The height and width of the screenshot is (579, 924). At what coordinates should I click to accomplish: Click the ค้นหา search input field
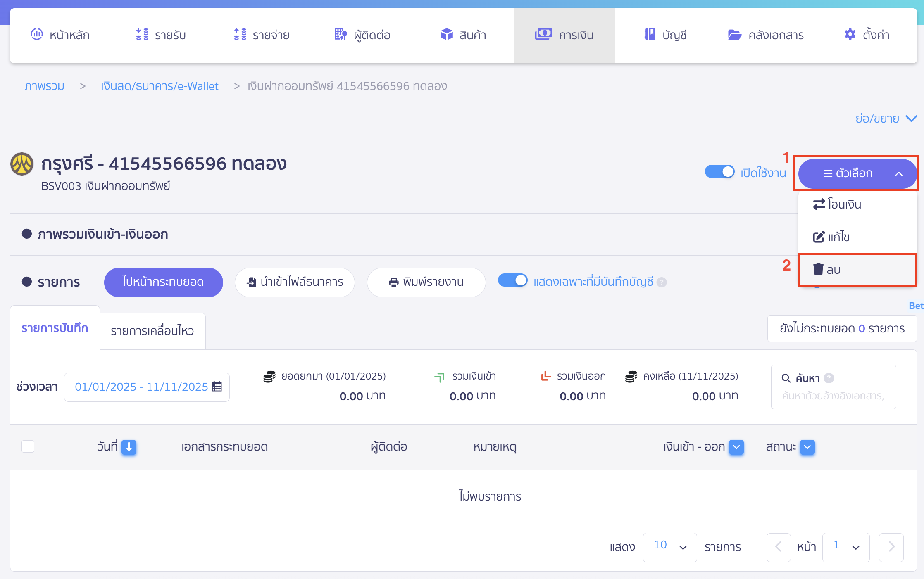[833, 396]
